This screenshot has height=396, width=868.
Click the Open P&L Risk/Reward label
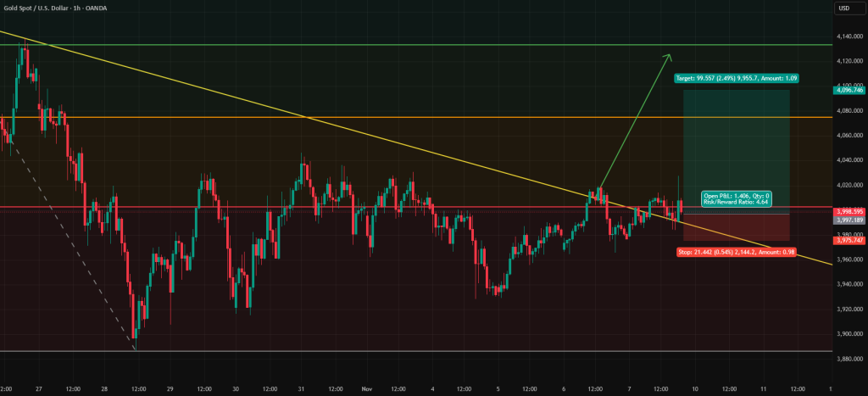coord(734,199)
